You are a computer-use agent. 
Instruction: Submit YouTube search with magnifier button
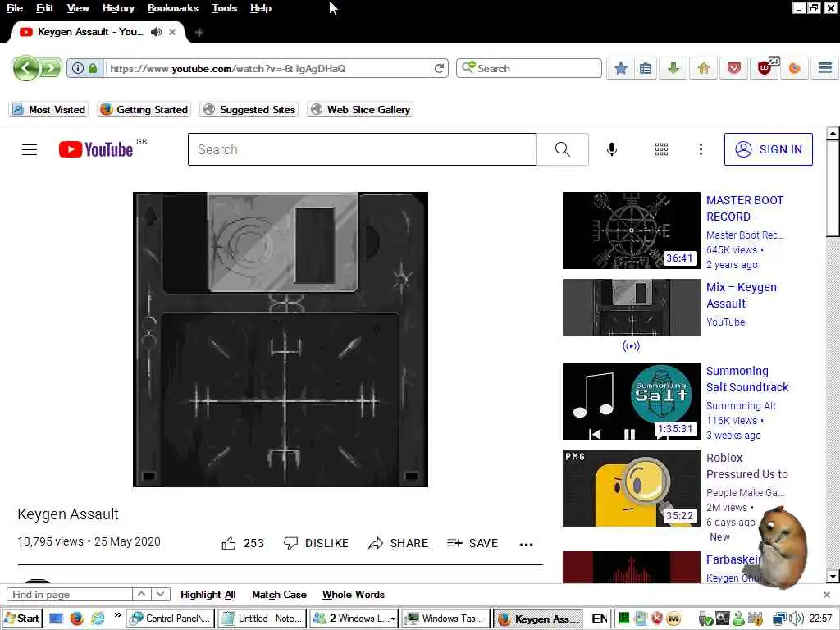tap(563, 149)
